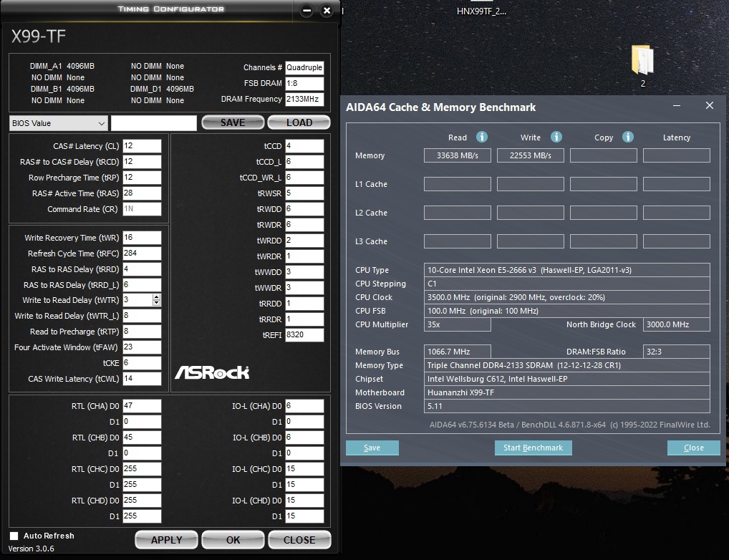Click the Four Activate Window (tFAW) field
The width and height of the screenshot is (729, 560).
pyautogui.click(x=142, y=347)
